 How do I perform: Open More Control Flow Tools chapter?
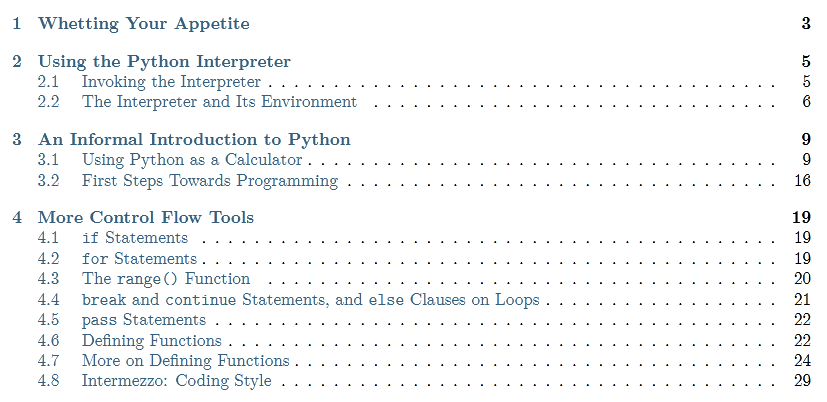145,217
